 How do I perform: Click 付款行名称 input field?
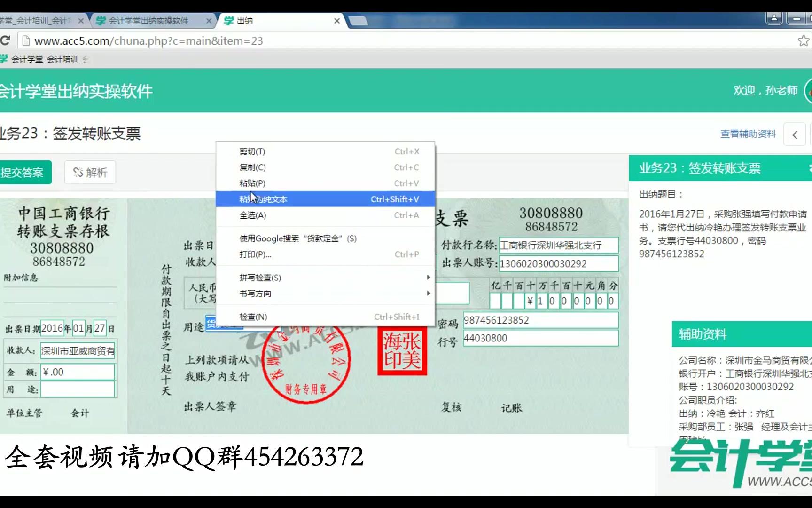click(x=558, y=246)
